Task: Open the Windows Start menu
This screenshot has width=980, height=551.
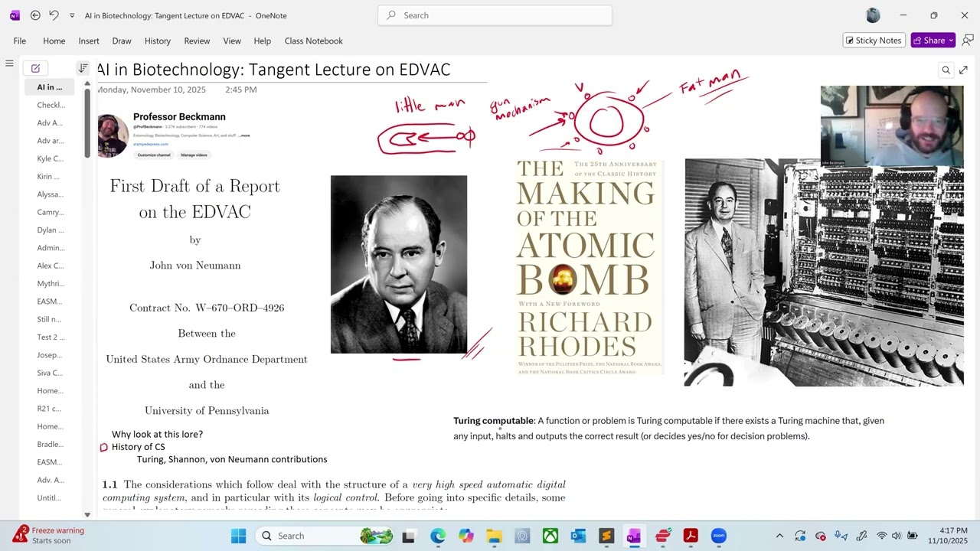Action: 239,536
